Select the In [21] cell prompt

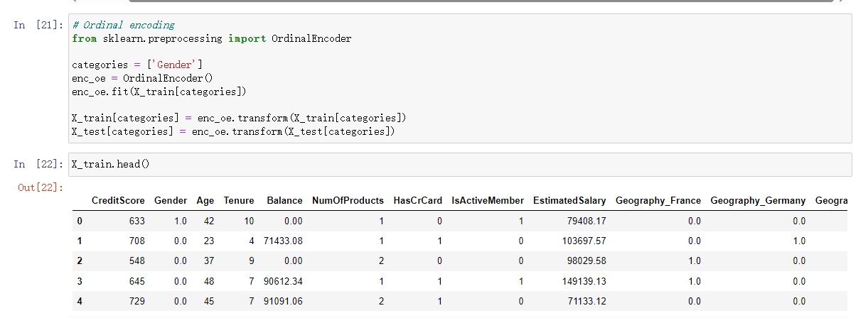point(38,25)
